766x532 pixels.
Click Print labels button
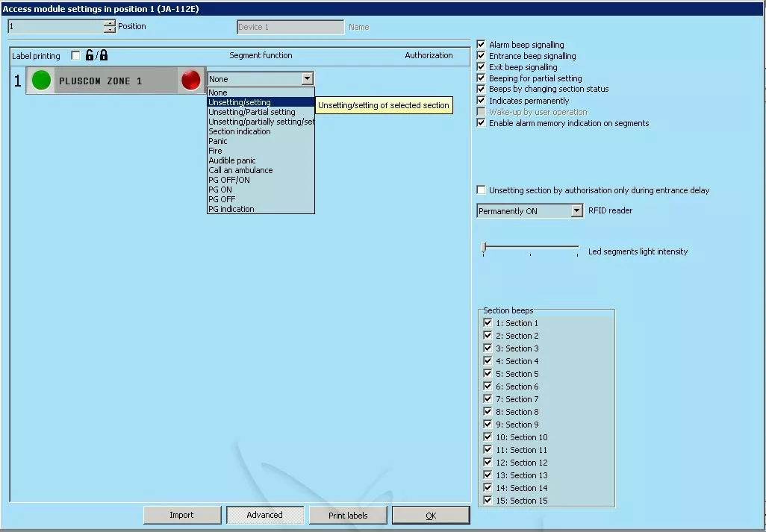pos(348,515)
